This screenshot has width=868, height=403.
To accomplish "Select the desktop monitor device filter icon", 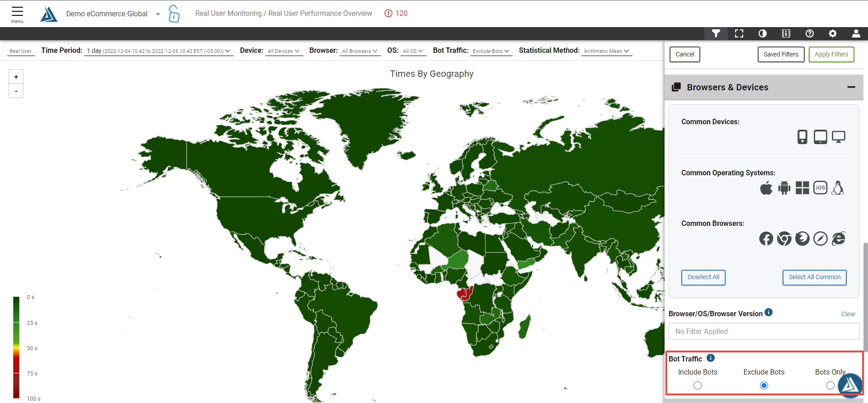I will [839, 137].
